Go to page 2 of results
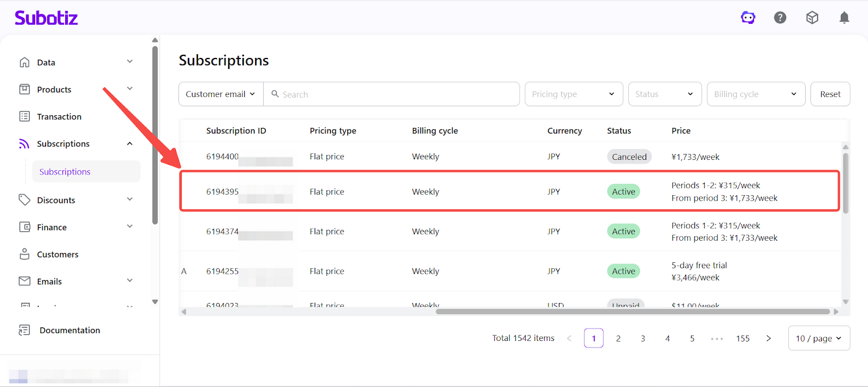Viewport: 868px width, 387px height. click(618, 338)
